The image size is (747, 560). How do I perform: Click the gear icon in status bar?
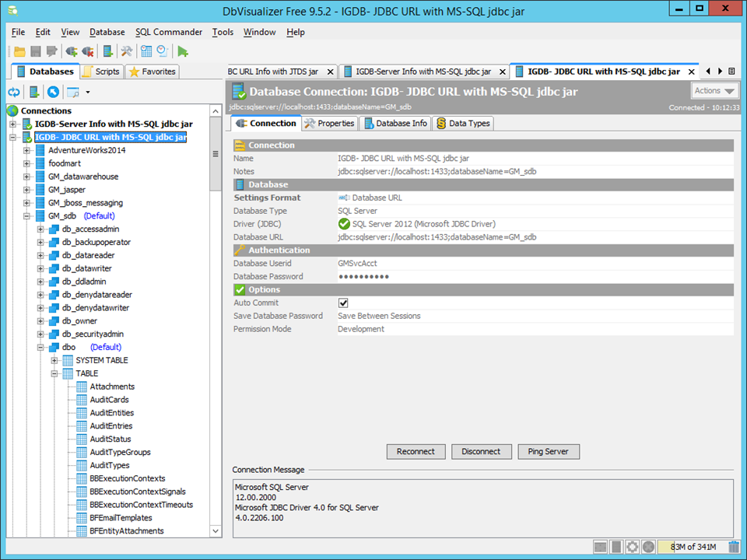[632, 547]
